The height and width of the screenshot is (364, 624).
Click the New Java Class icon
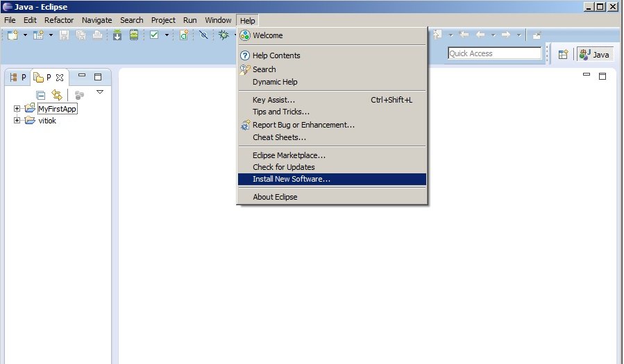(x=184, y=35)
